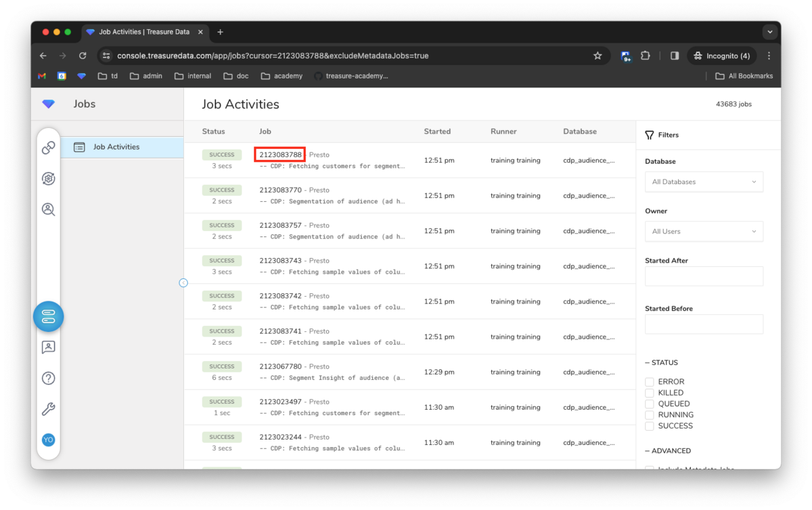
Task: Open the td bookmarks folder
Action: click(108, 76)
